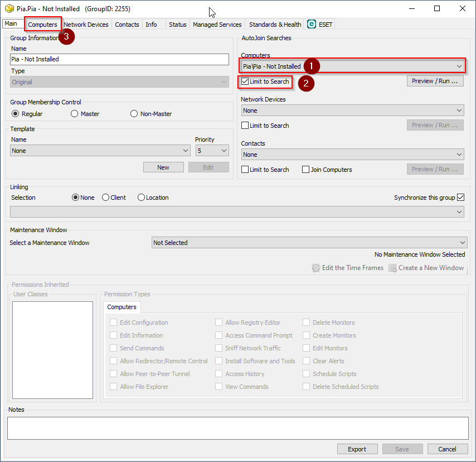Check Allow Peer-to-Peer Tunnel permission
The height and width of the screenshot is (462, 476).
pyautogui.click(x=113, y=373)
